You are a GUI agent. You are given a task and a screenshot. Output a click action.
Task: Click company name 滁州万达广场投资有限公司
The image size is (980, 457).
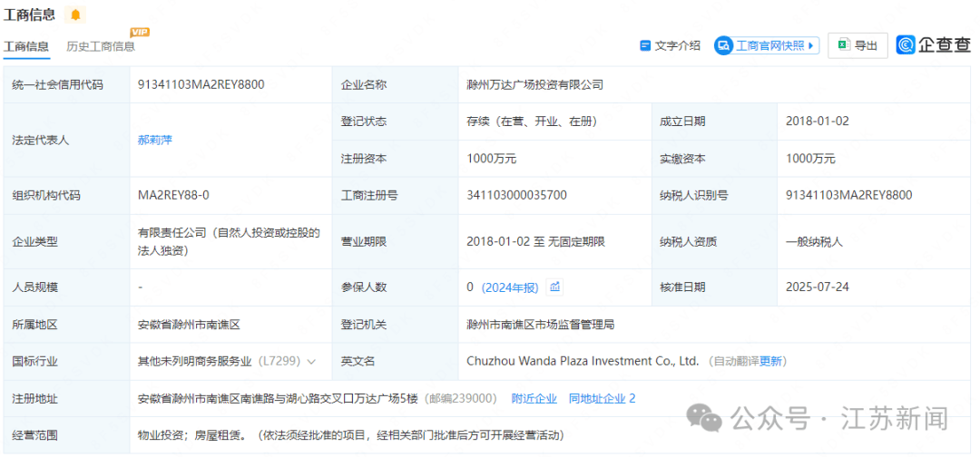coord(535,85)
